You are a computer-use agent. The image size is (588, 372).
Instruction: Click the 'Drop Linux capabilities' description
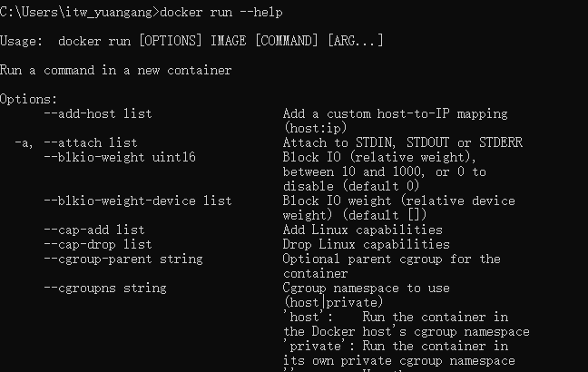pos(366,244)
